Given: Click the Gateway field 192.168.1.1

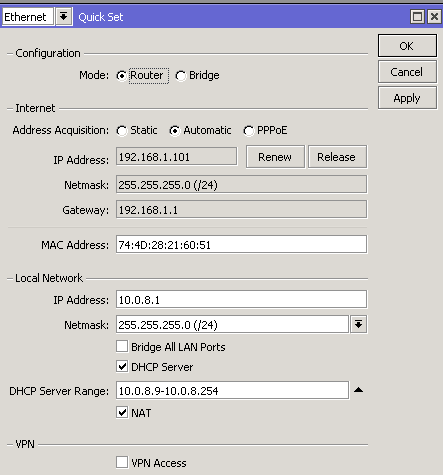Looking at the screenshot, I should [241, 209].
